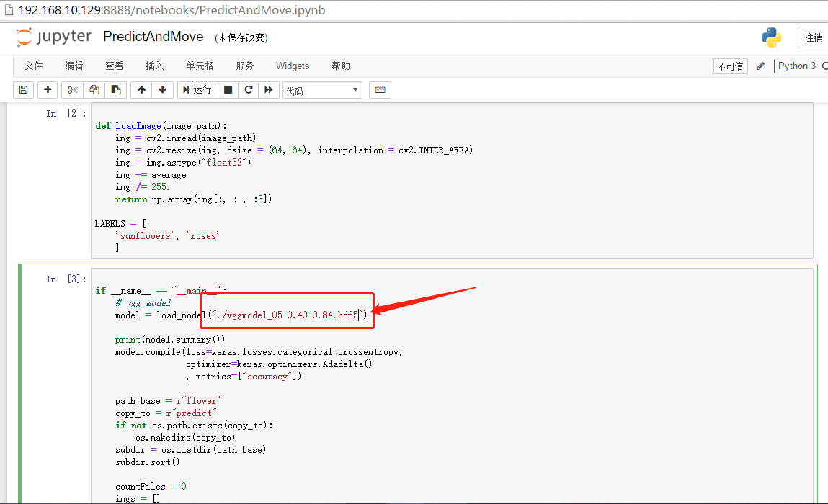Save the notebook with the floppy disk icon
The width and height of the screenshot is (828, 504).
[x=23, y=90]
